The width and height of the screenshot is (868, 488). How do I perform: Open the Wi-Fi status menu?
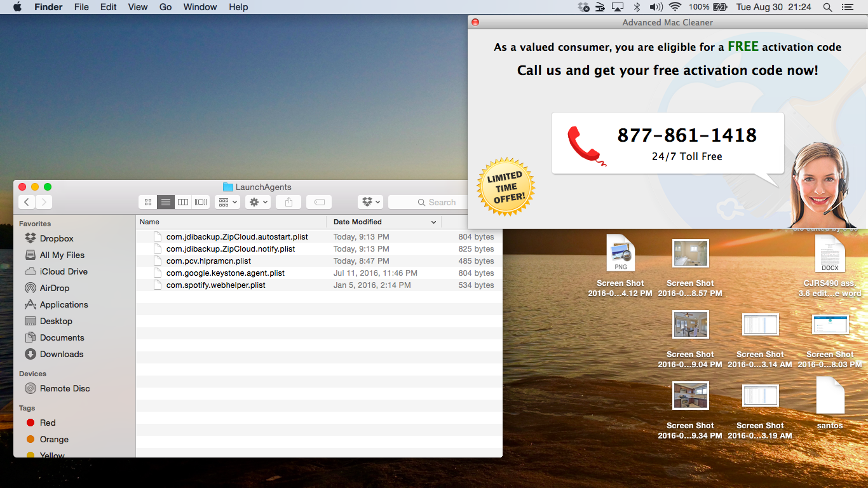(x=675, y=7)
